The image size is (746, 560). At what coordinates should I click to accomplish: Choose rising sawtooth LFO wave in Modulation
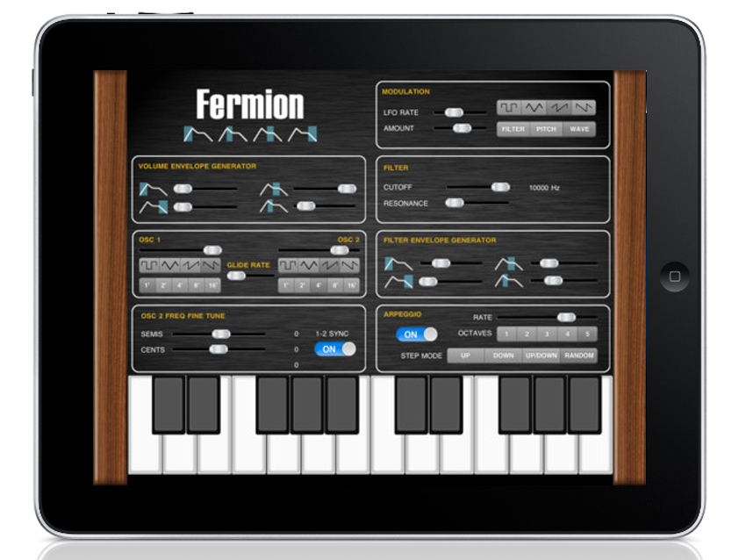pyautogui.click(x=558, y=108)
